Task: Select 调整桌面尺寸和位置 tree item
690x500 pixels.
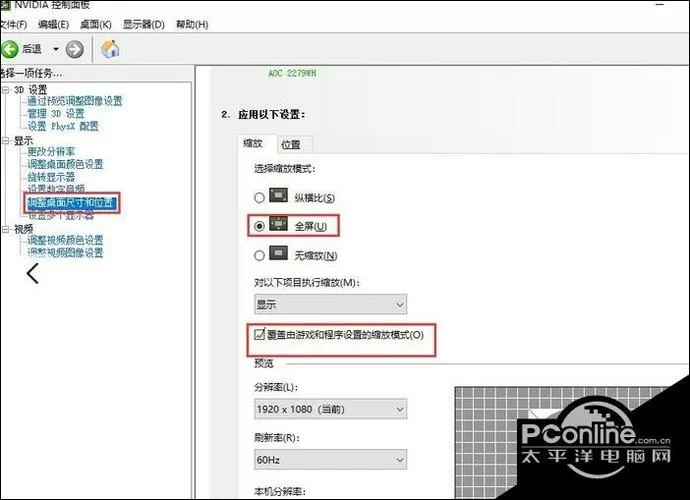Action: [72, 203]
